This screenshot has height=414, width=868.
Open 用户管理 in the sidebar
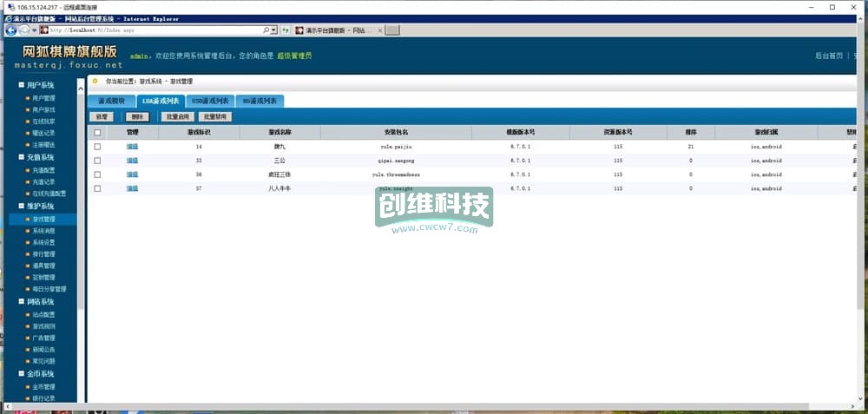(x=43, y=98)
